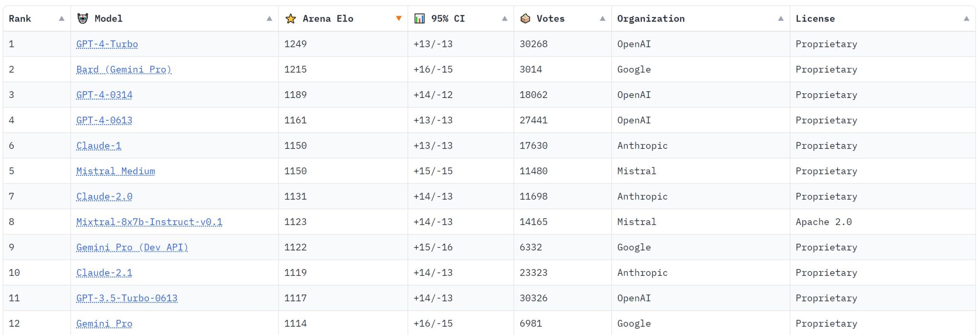
Task: Open the Gemini Pro (Dev API) link
Action: coord(132,247)
